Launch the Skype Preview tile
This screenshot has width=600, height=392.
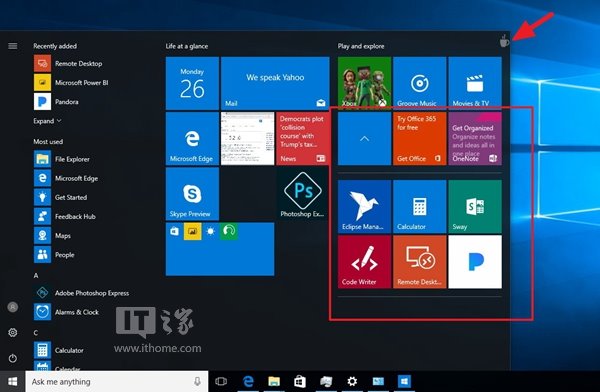[192, 194]
